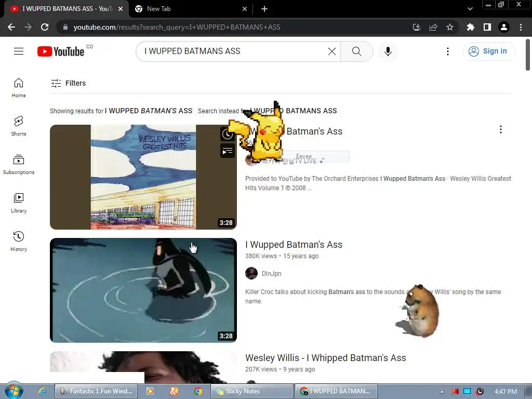Launch Internet Explorer from taskbar
Screen dimensions: 532x399
(x=42, y=391)
